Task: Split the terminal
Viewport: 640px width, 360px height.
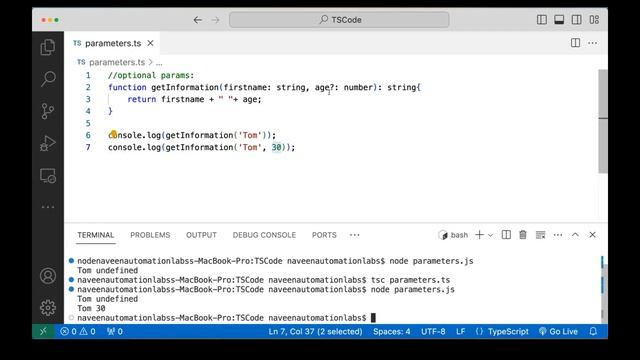Action: (506, 235)
